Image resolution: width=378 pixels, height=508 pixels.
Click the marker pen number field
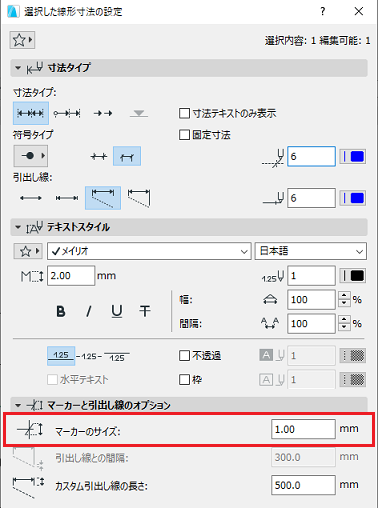311,156
